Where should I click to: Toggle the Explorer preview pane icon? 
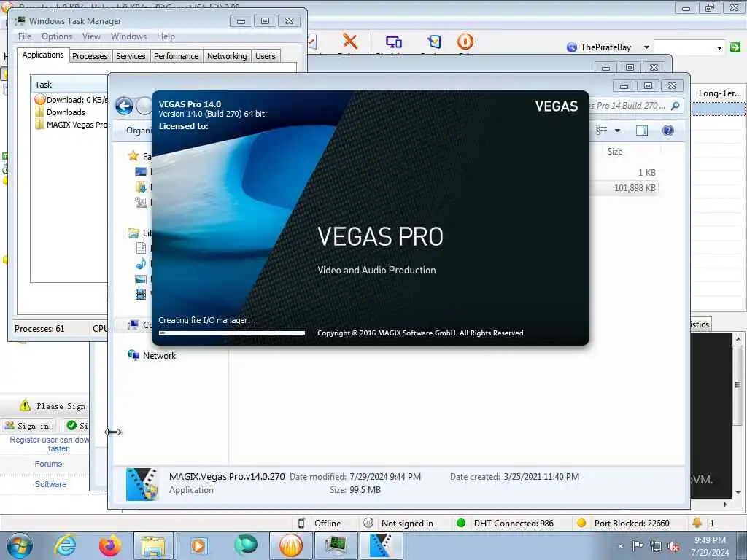[x=642, y=131]
